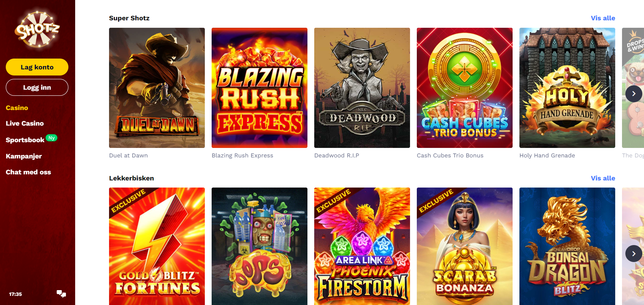Open the Deadwood R.I.P game tile
The height and width of the screenshot is (305, 644).
(362, 88)
